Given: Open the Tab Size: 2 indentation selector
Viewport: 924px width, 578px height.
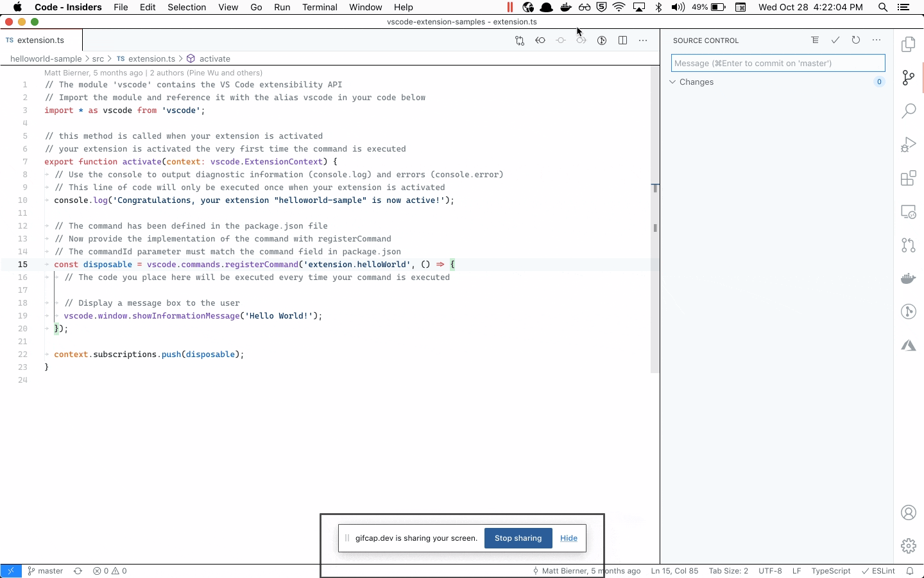Looking at the screenshot, I should [728, 571].
